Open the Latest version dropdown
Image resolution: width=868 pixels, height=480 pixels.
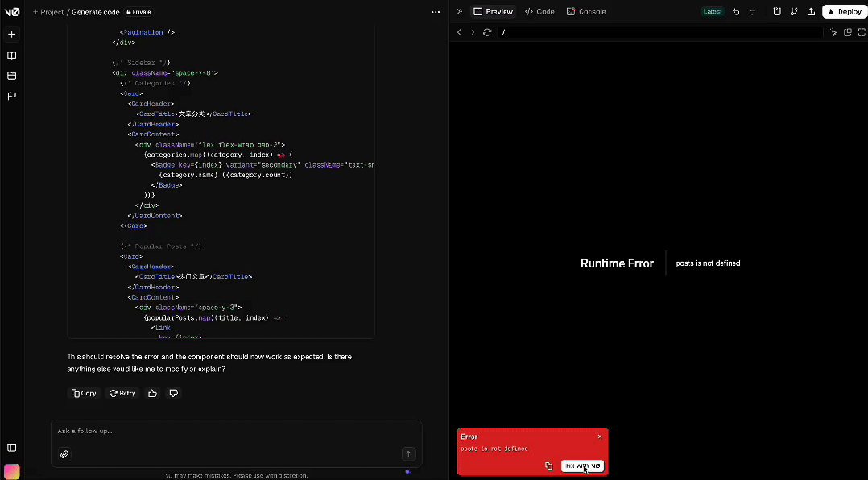(713, 12)
